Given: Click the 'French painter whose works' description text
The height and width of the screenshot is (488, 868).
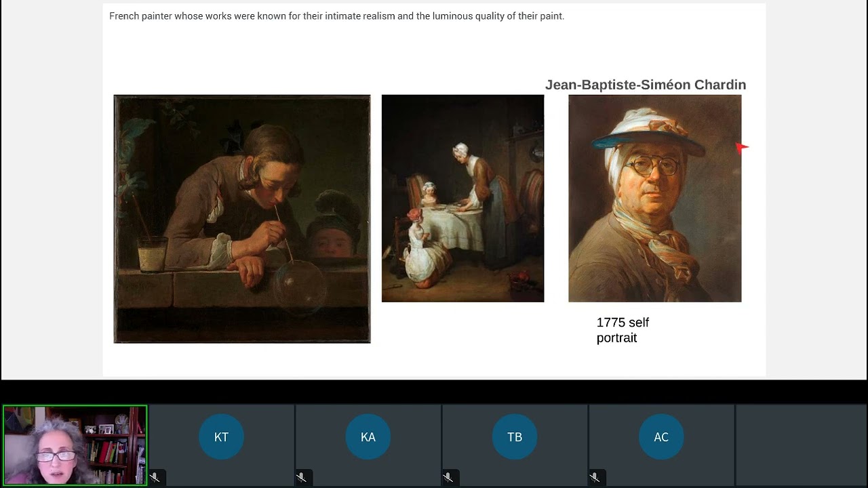Looking at the screenshot, I should pos(336,16).
